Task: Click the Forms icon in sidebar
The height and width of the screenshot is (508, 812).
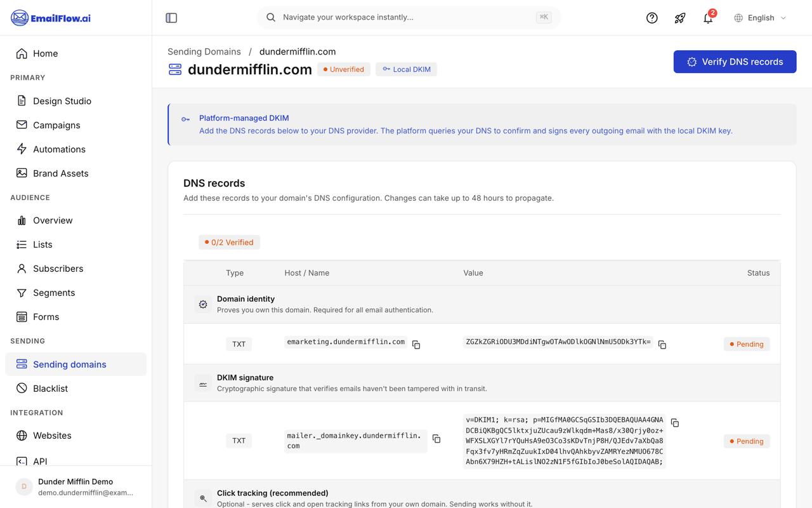Action: [x=22, y=317]
